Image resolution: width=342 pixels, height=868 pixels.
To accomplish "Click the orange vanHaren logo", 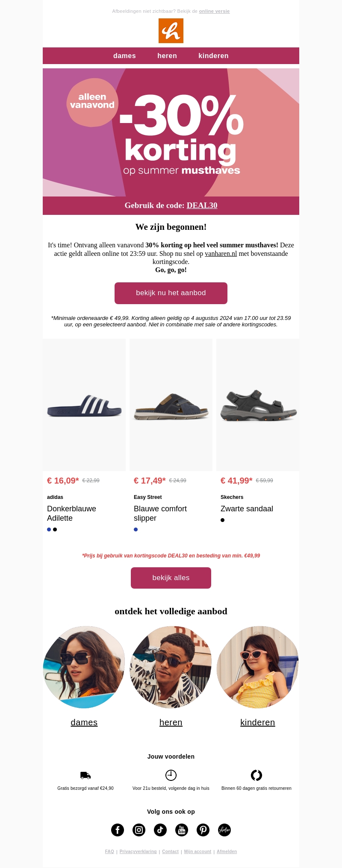I will [x=171, y=31].
